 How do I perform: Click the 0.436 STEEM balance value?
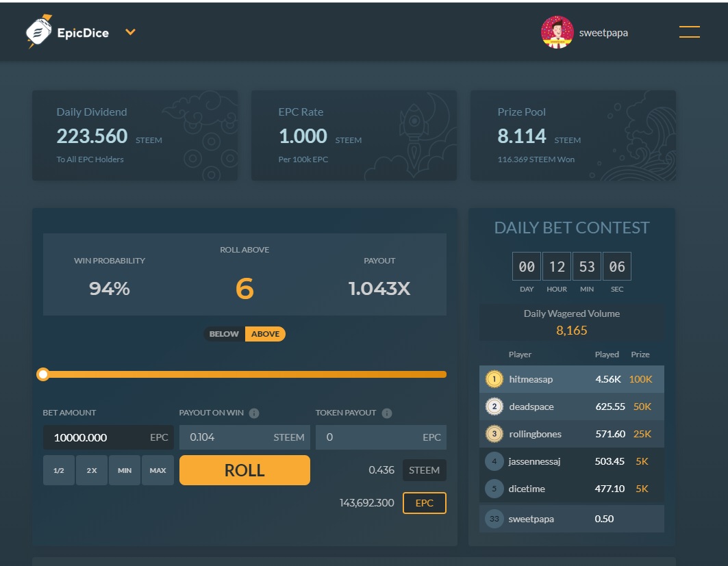click(x=381, y=470)
